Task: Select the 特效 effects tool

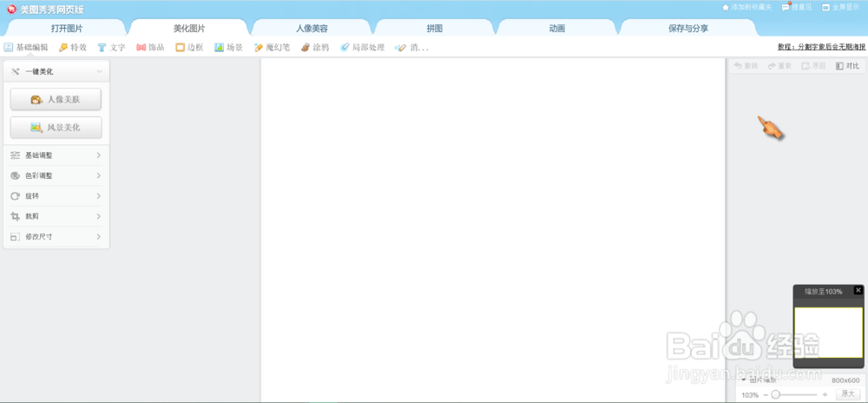Action: click(x=73, y=48)
